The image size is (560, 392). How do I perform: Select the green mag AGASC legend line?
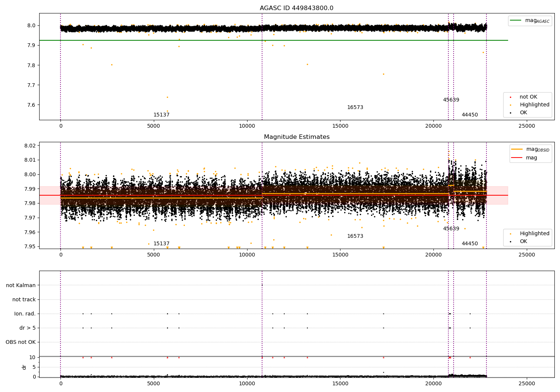516,21
